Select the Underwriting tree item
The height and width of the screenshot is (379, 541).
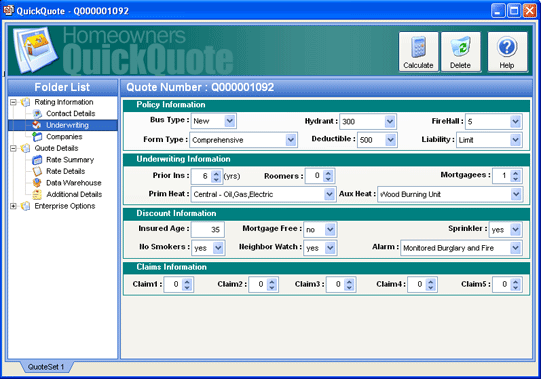pos(68,125)
